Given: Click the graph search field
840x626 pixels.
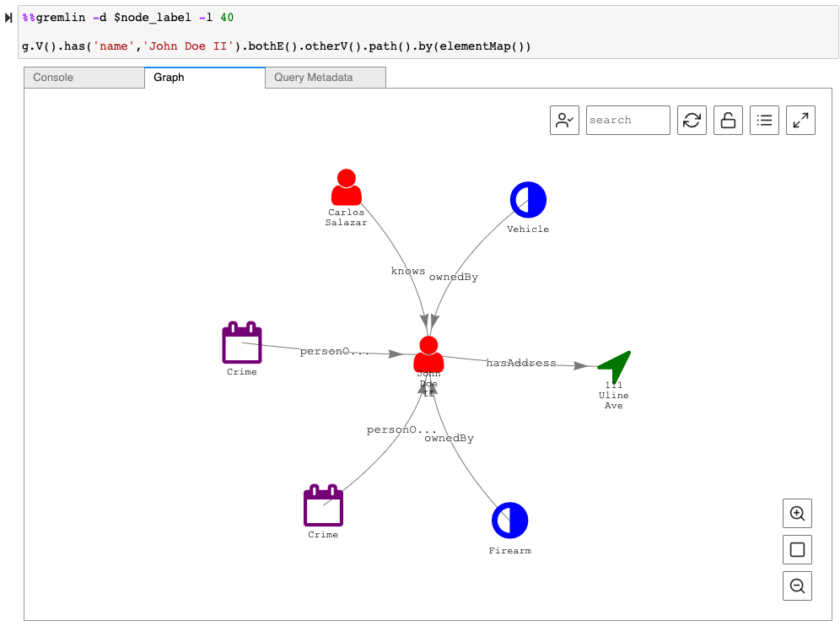Looking at the screenshot, I should 627,120.
